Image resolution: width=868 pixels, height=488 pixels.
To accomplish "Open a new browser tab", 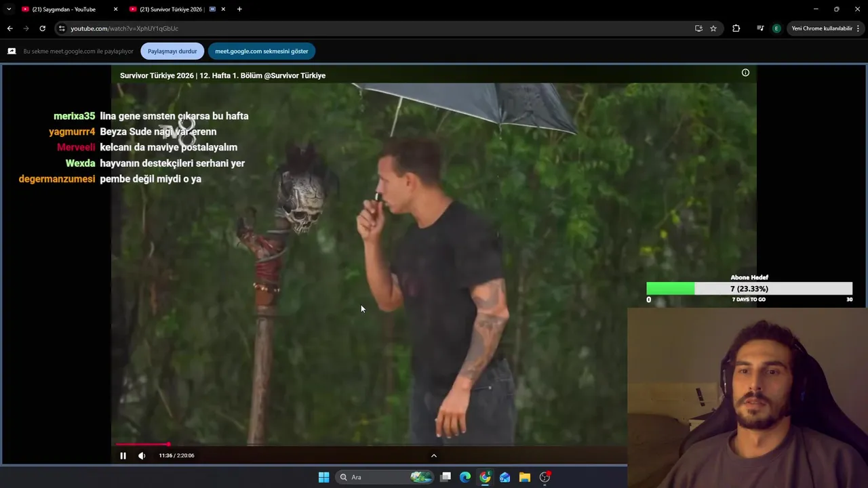I will pos(239,9).
